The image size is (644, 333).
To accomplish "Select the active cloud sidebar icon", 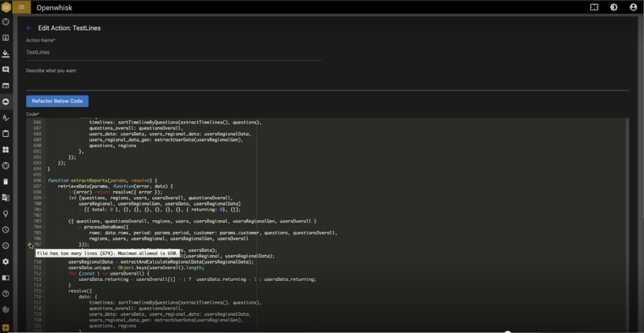I will coord(6,102).
